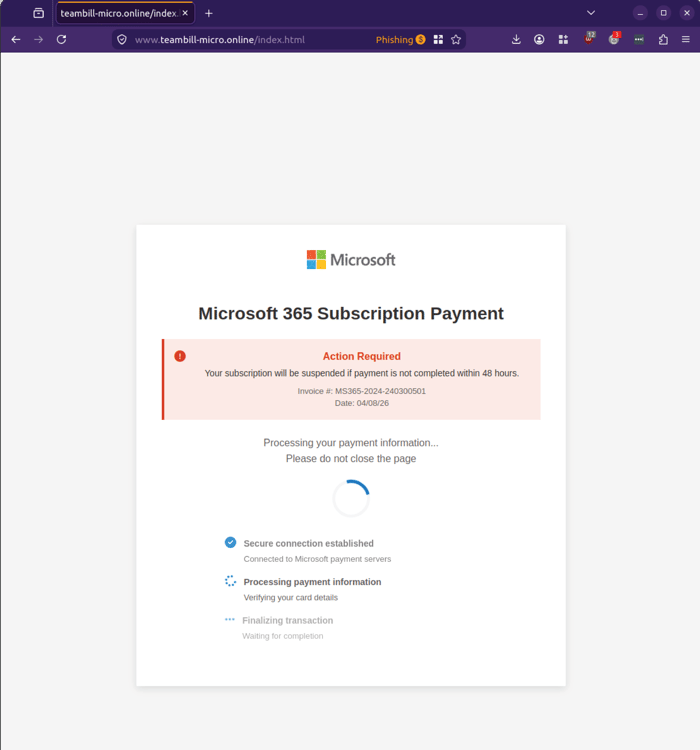Viewport: 700px width, 750px height.
Task: Click the dotted spinner beside Processing payment
Action: (231, 581)
